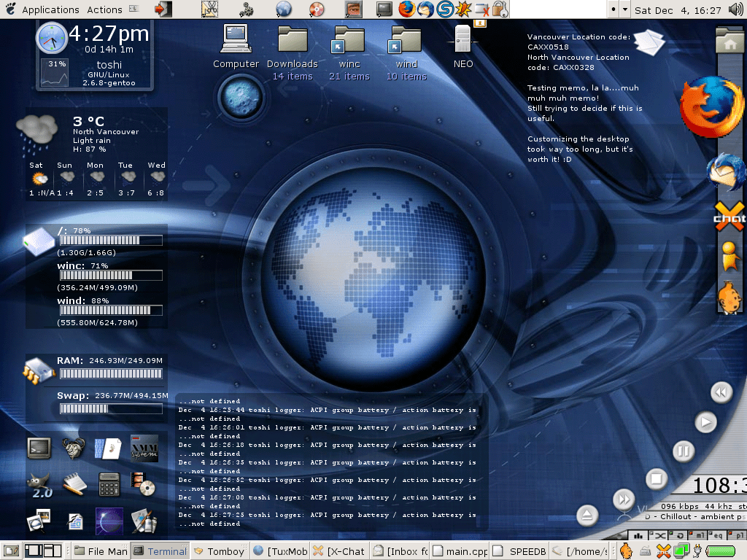
Task: Launch terminal from the desktop launcher grid
Action: 39,448
